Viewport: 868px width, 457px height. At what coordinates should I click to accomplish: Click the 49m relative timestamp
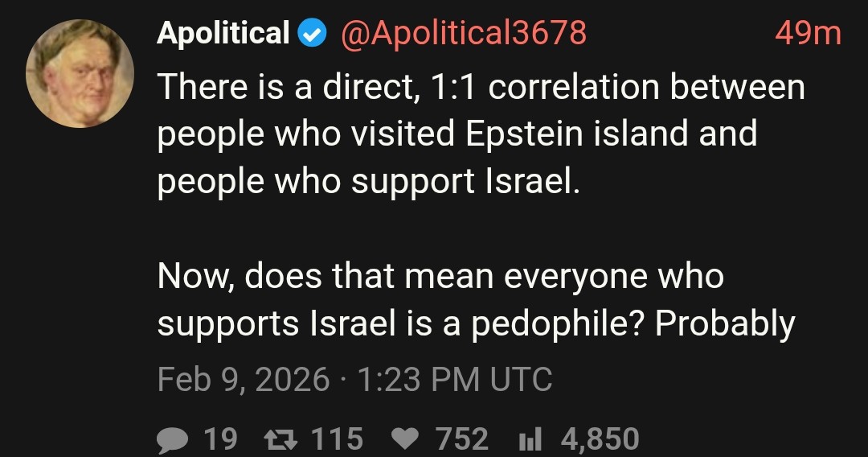[x=807, y=33]
